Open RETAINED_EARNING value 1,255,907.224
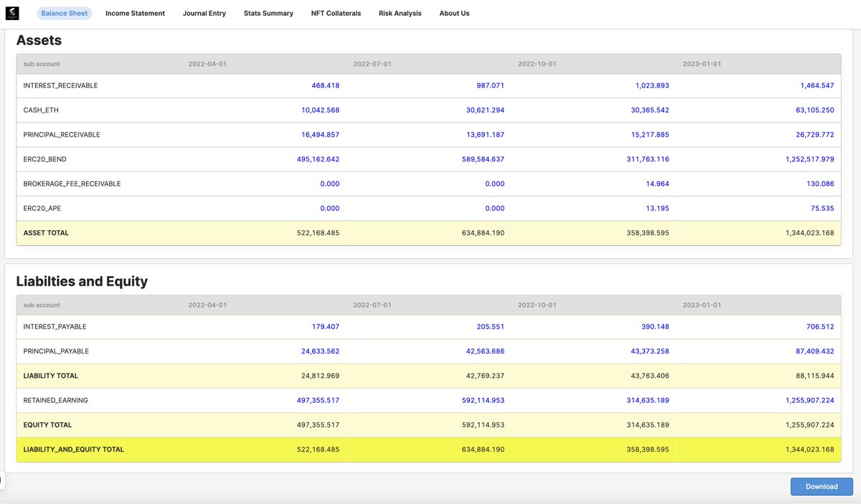 coord(810,400)
